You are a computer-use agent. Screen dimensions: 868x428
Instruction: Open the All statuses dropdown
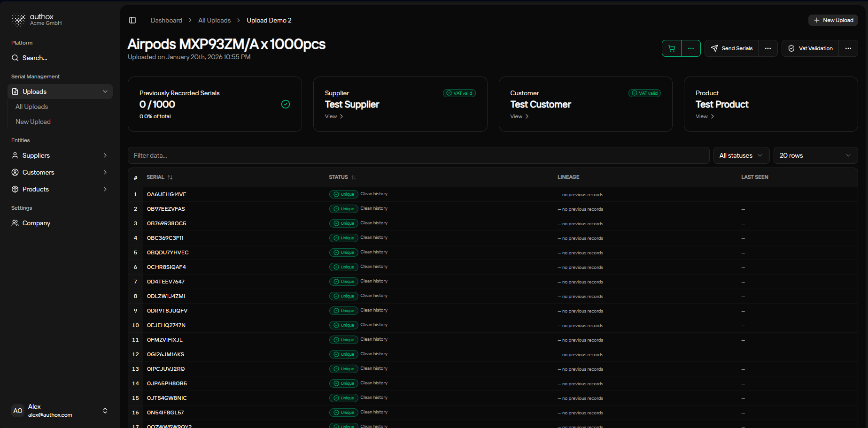pyautogui.click(x=741, y=155)
